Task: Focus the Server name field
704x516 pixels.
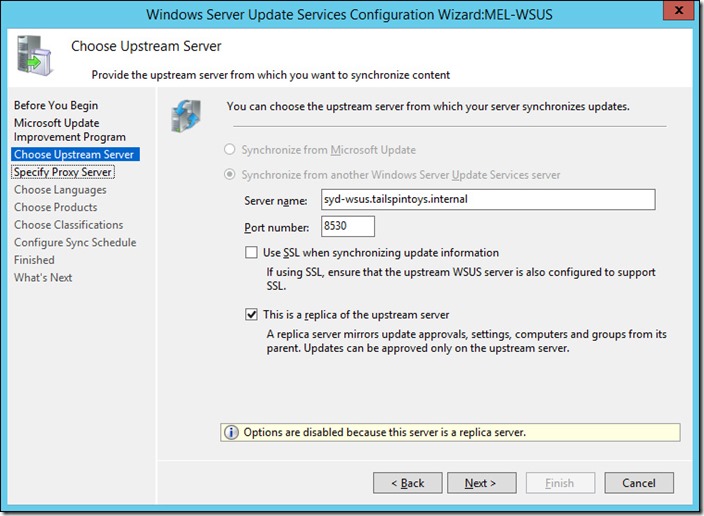Action: point(488,199)
